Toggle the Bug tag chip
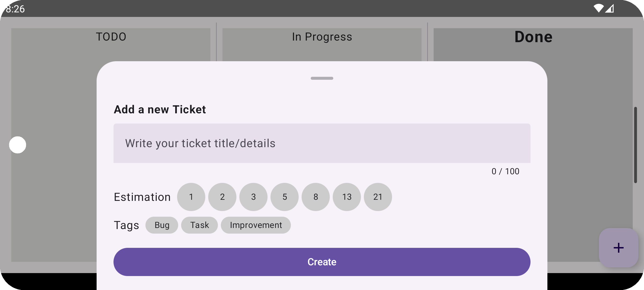This screenshot has width=644, height=290. pos(162,225)
